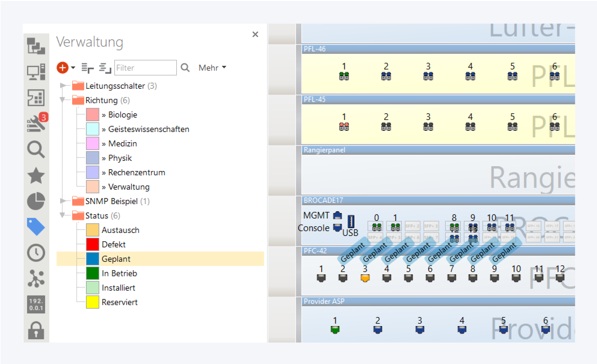Select the Defekt status entry
The width and height of the screenshot is (597, 364).
(x=114, y=245)
